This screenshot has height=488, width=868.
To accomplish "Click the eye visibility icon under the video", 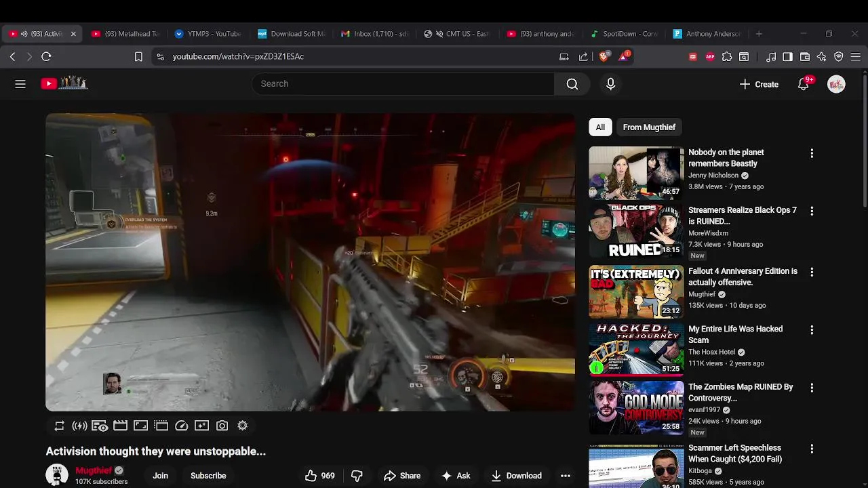I will coord(100,426).
